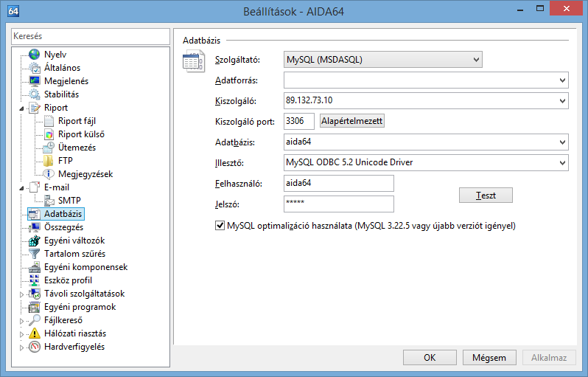Click the Egyéni programok icon
This screenshot has height=377, width=588.
(34, 307)
